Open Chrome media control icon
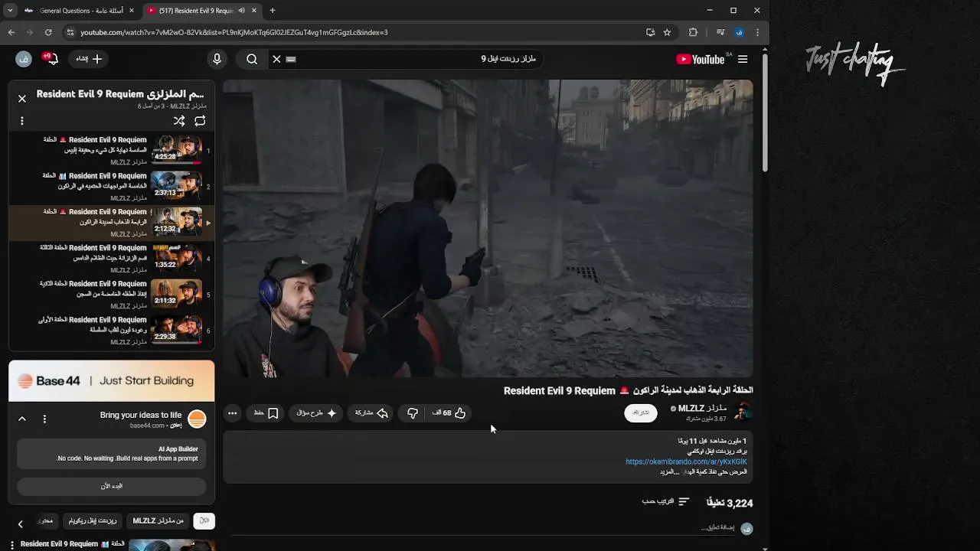This screenshot has height=551, width=980. (x=720, y=32)
